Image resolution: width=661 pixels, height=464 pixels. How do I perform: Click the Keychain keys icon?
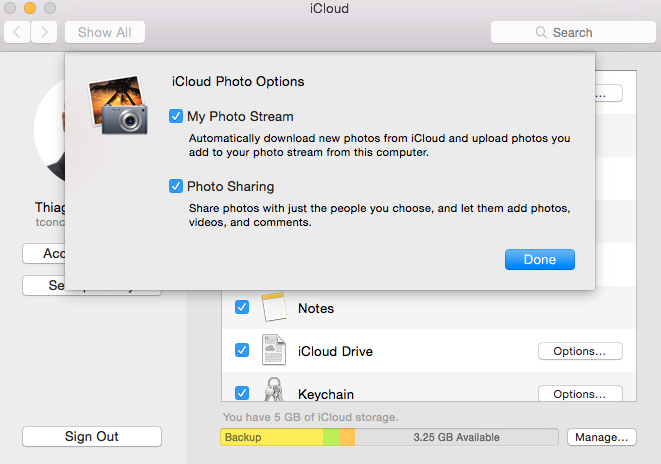coord(274,389)
